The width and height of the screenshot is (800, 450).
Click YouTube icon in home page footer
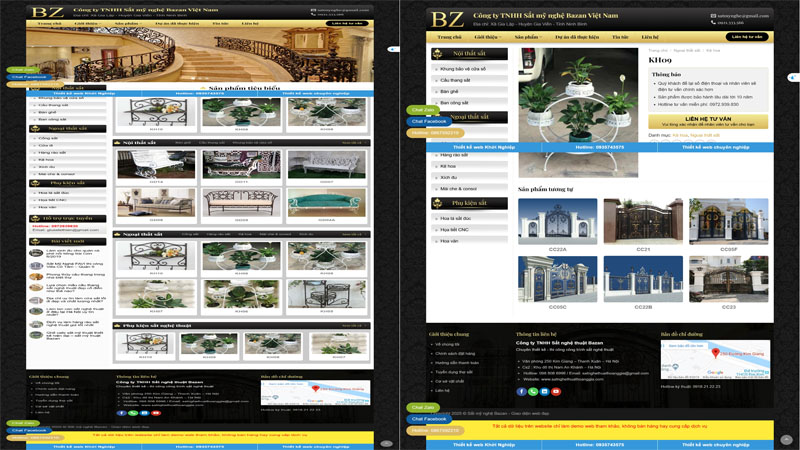pos(156,413)
